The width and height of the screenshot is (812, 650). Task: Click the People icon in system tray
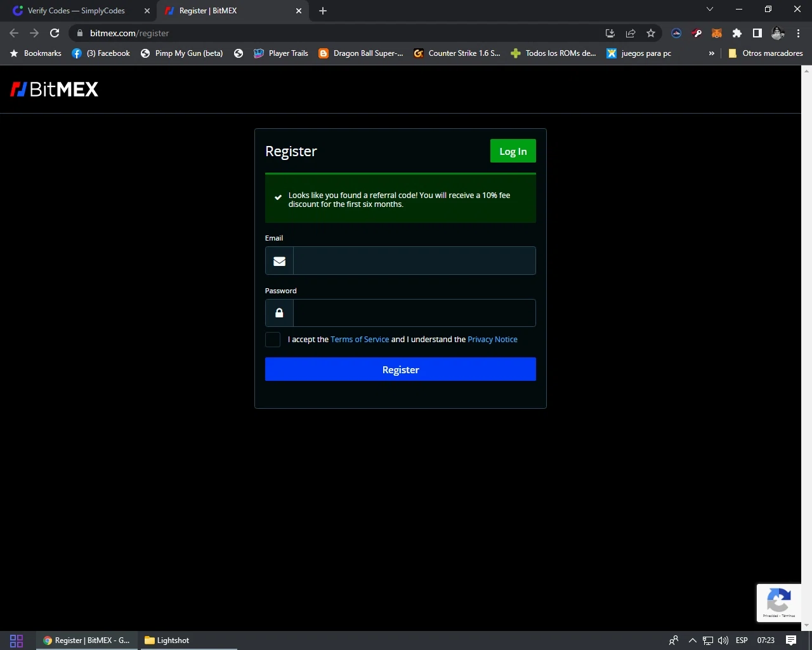674,640
